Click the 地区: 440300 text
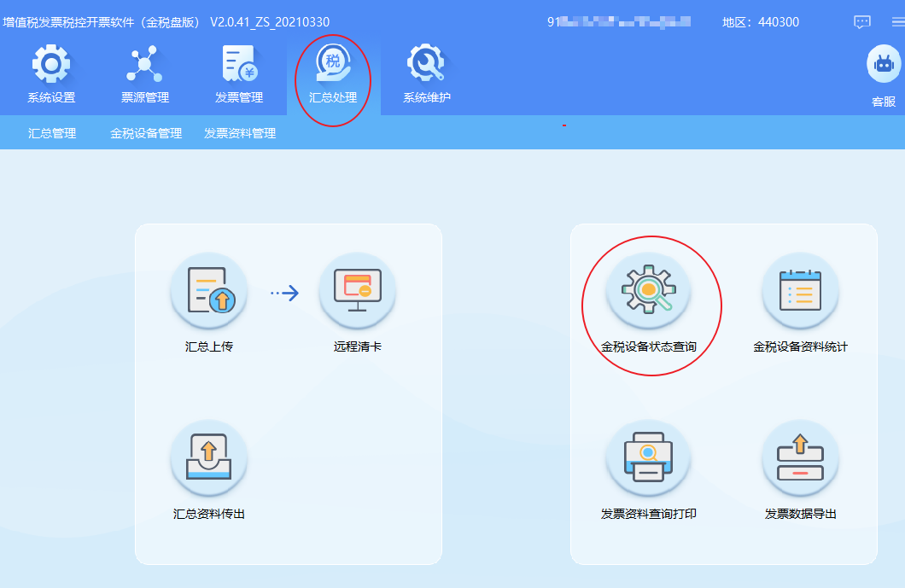 pos(761,22)
